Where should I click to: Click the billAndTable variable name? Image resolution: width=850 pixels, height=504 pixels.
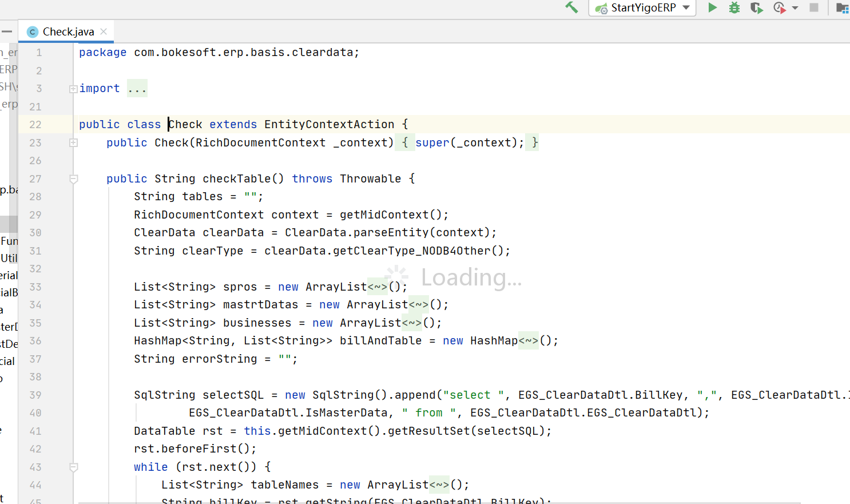381,340
